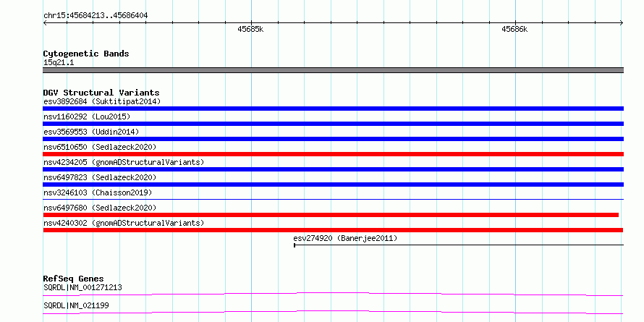644x322 pixels.
Task: Click the first nsv6510650 (Sedlazeck2020) label
Action: (x=100, y=147)
